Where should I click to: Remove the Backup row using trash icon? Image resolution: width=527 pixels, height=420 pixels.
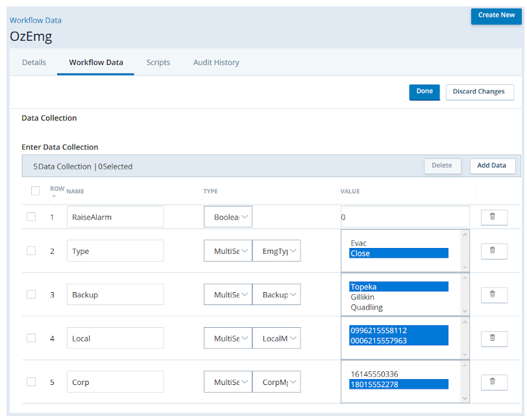[494, 295]
